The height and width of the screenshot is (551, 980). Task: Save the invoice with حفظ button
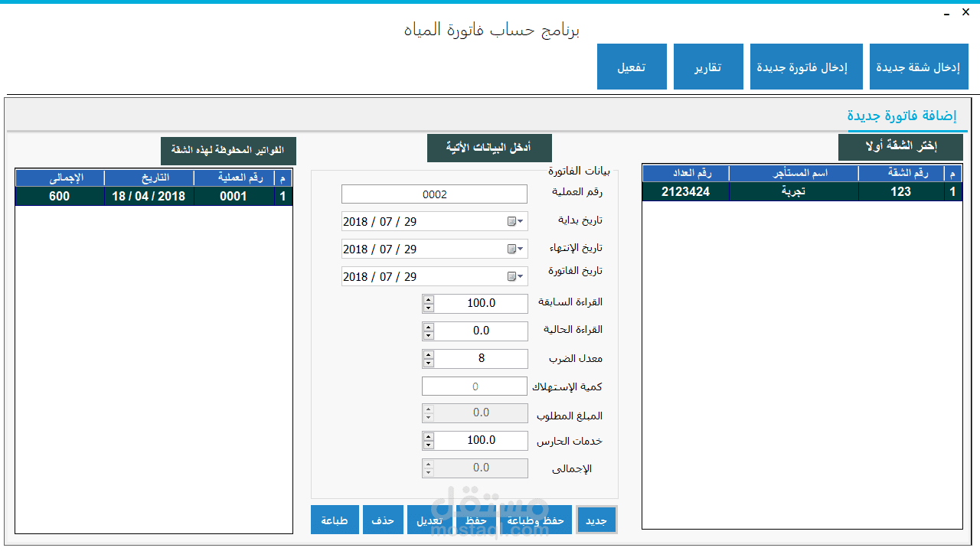[x=476, y=520]
